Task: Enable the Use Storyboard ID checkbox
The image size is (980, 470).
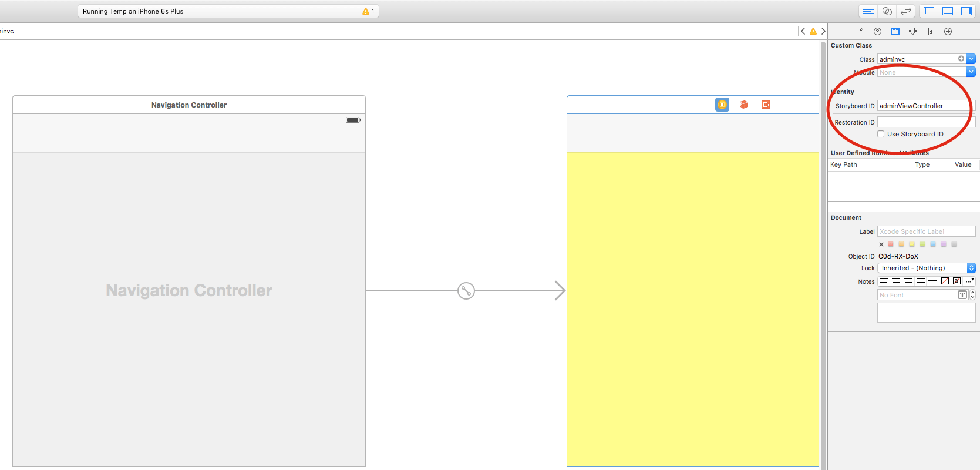Action: point(881,134)
